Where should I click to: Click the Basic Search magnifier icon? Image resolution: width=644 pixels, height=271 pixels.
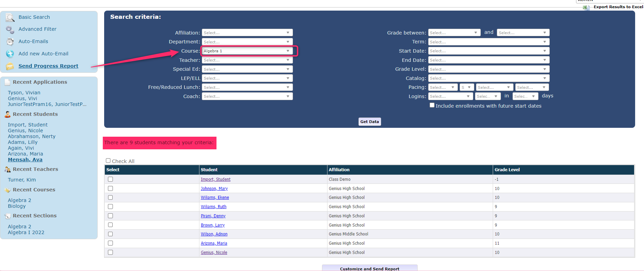pos(10,17)
